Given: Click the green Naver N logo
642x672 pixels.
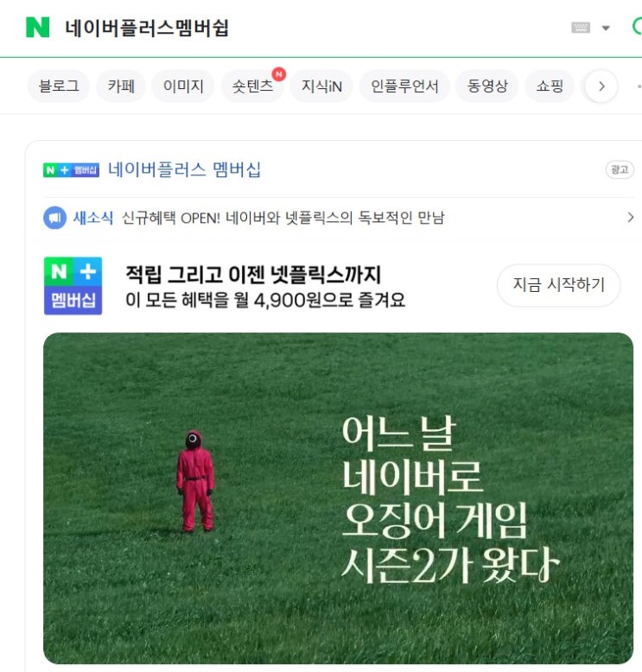Looking at the screenshot, I should coord(38,28).
